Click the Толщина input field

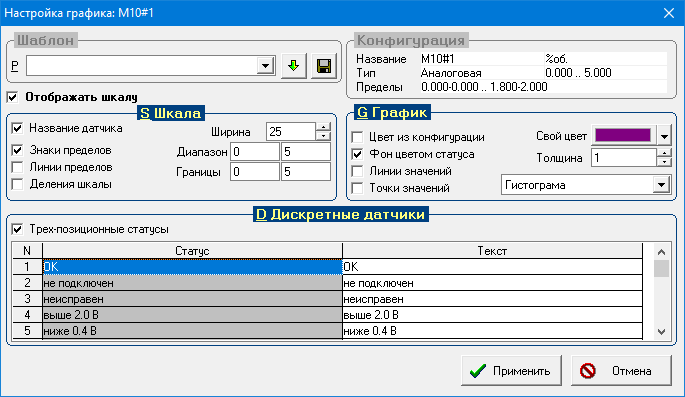pos(624,157)
